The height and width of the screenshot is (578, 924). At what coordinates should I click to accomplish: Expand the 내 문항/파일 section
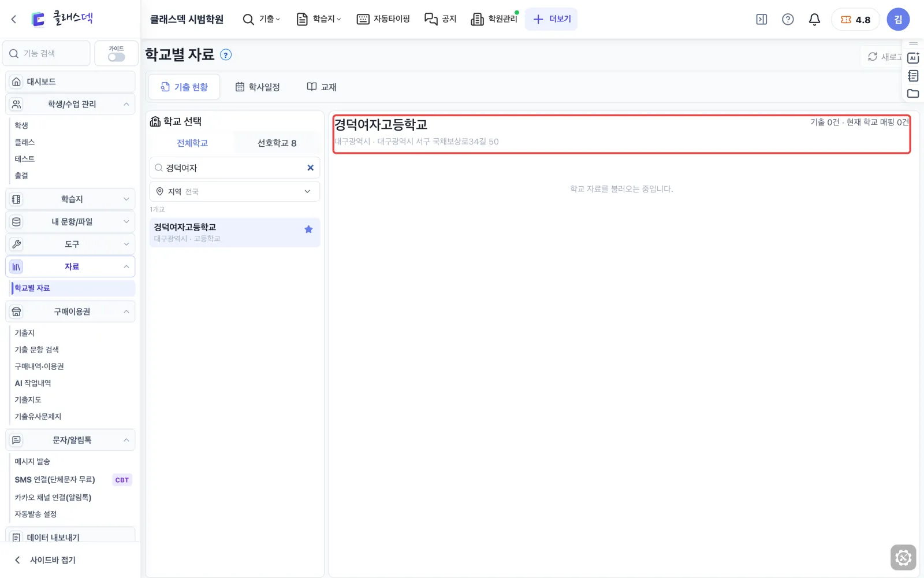70,221
